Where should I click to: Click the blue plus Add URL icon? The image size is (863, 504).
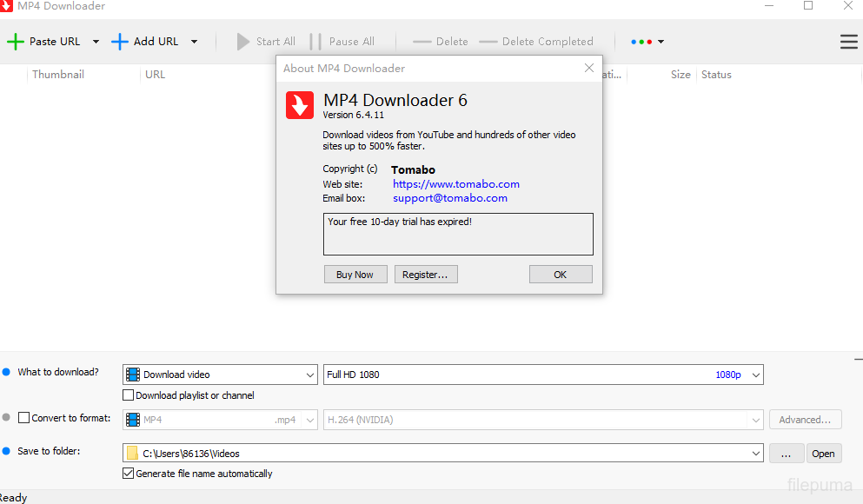tap(119, 42)
